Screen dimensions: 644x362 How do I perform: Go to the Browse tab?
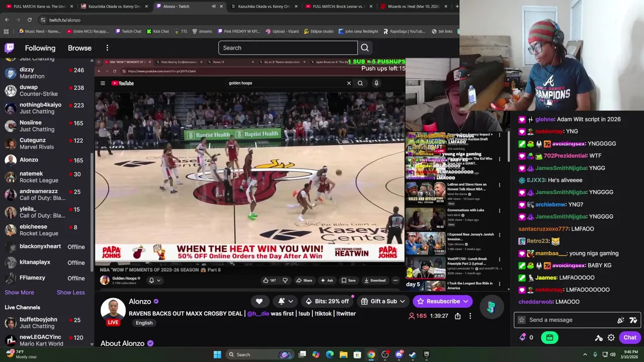pos(79,48)
